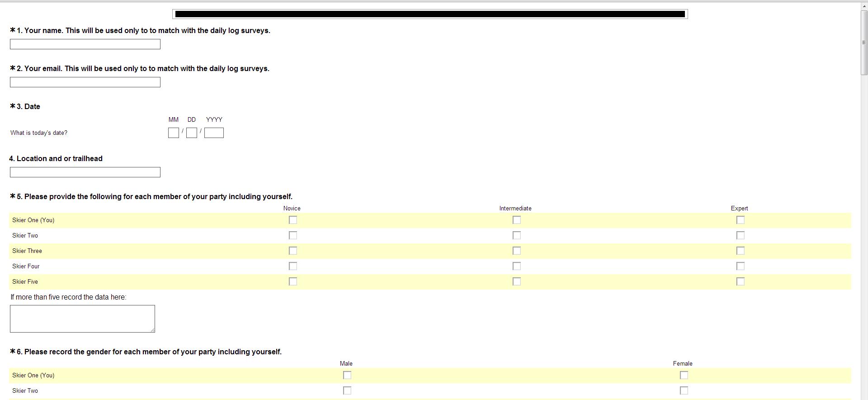Tick Expert checkbox for Skier Three

(741, 251)
